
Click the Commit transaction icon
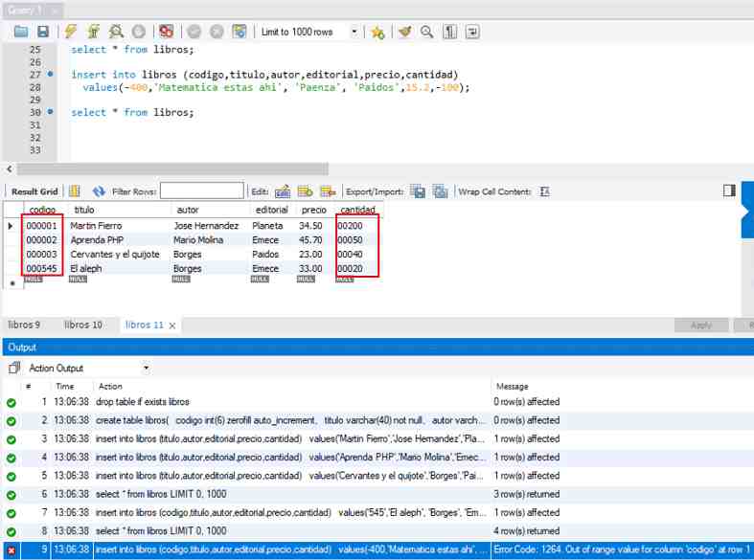click(194, 32)
